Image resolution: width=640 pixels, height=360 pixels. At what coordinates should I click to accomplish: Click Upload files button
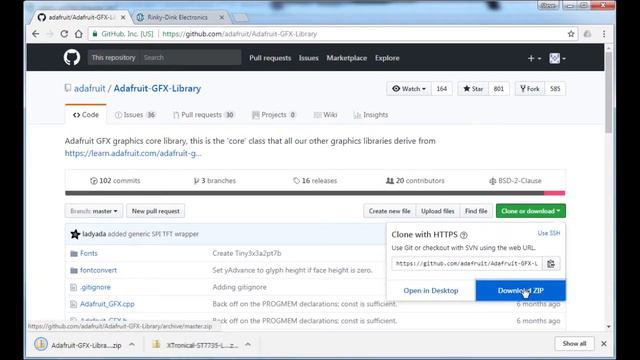438,211
